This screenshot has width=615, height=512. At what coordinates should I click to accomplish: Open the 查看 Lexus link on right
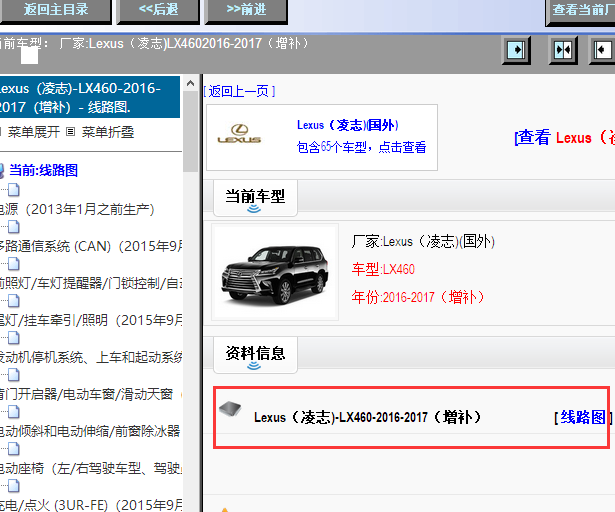[564, 138]
